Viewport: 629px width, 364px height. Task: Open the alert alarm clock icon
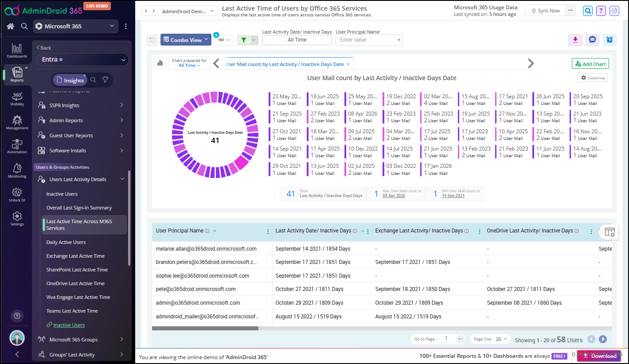610,40
